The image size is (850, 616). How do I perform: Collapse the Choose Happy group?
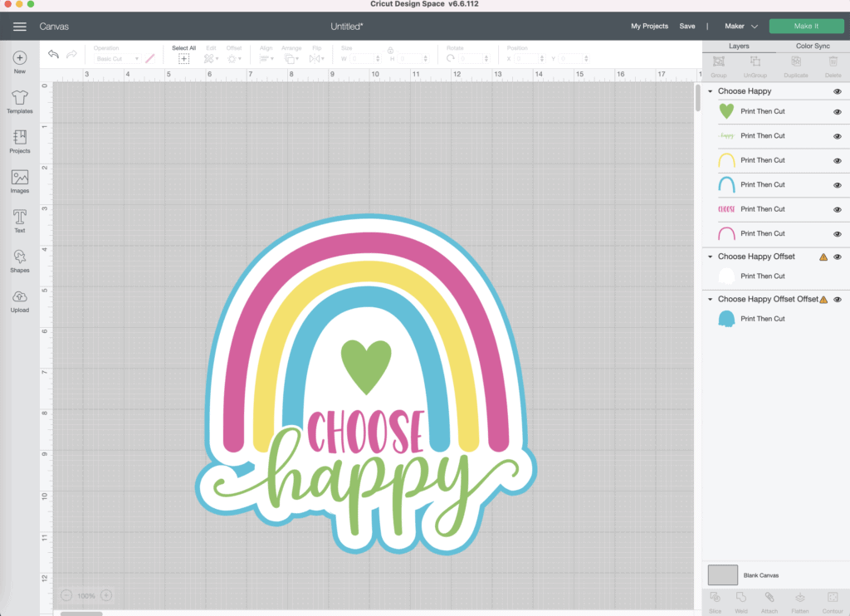coord(711,91)
